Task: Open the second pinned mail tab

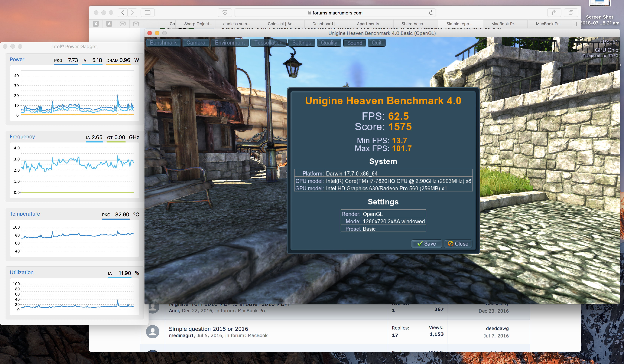Action: click(136, 24)
